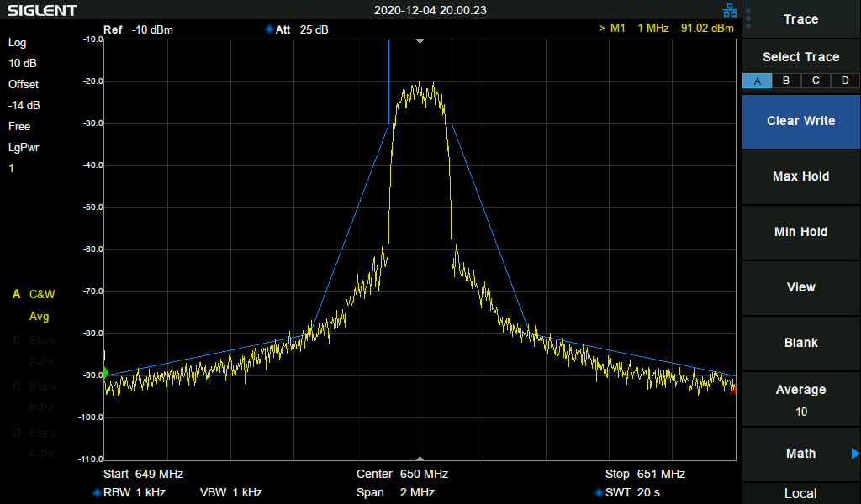861x504 pixels.
Task: Click the Trace menu title
Action: [801, 19]
